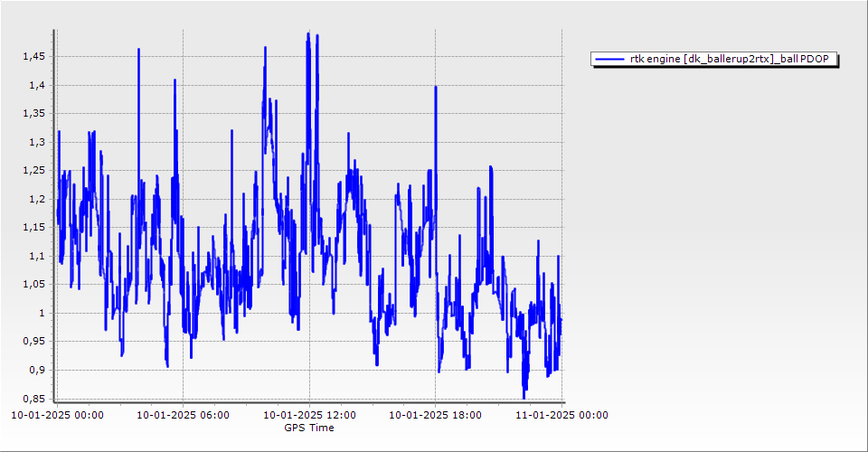This screenshot has height=452, width=868.
Task: Click the '10-01-2025 00:00' x-axis label
Action: 56,415
